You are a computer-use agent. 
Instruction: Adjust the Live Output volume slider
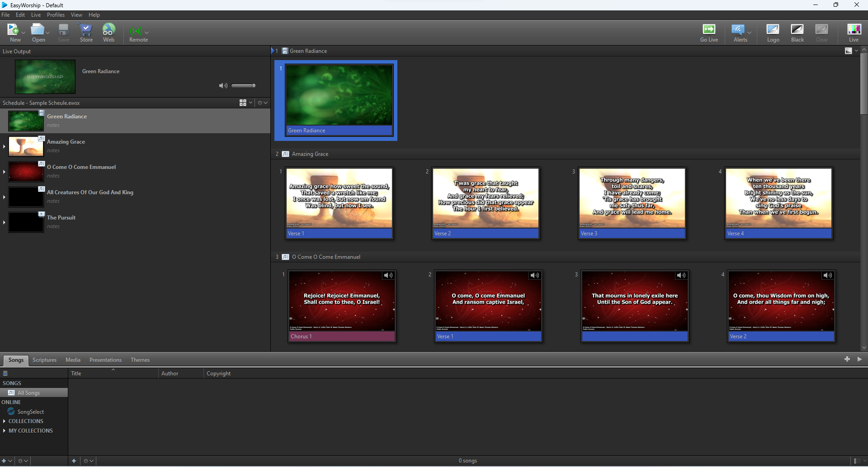coord(244,85)
